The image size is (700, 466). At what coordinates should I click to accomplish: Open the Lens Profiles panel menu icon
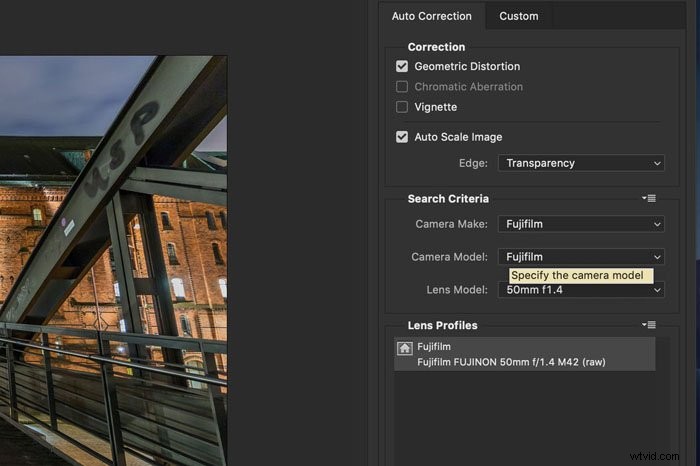[649, 325]
